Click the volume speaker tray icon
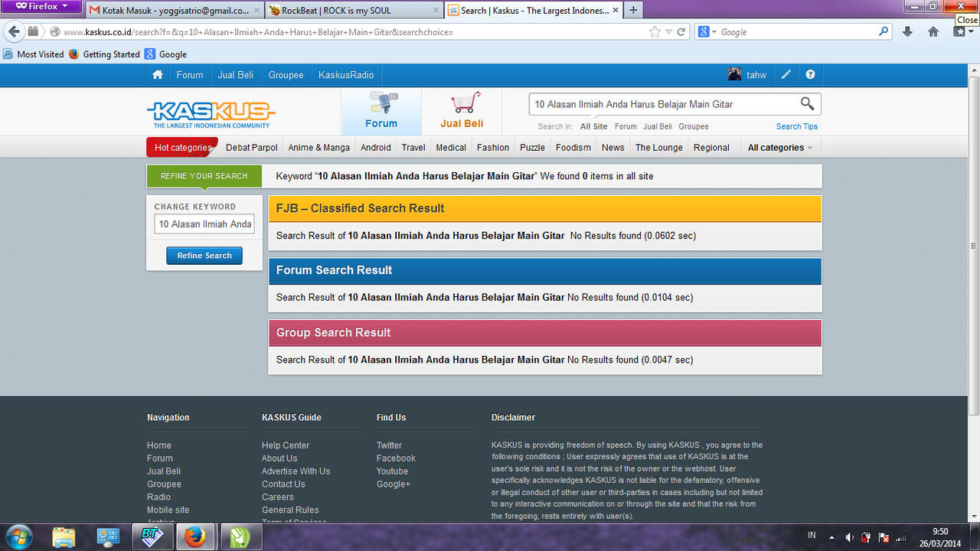980x551 pixels. click(x=849, y=537)
